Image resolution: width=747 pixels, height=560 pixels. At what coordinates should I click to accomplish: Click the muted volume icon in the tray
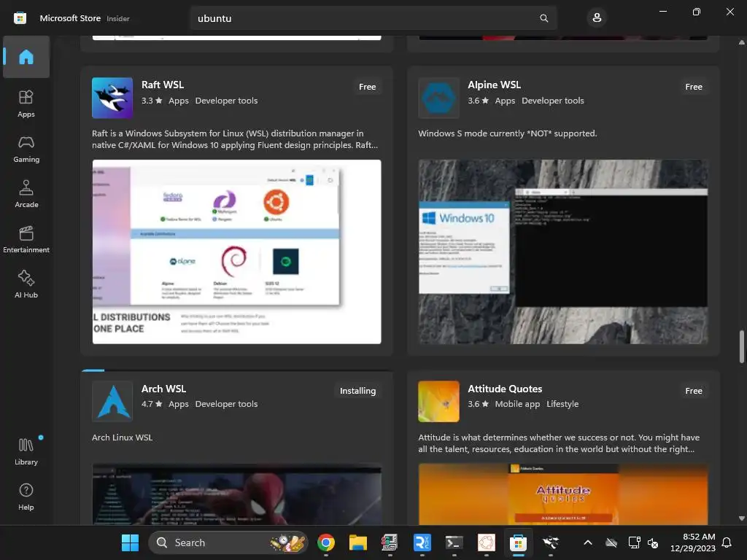653,542
